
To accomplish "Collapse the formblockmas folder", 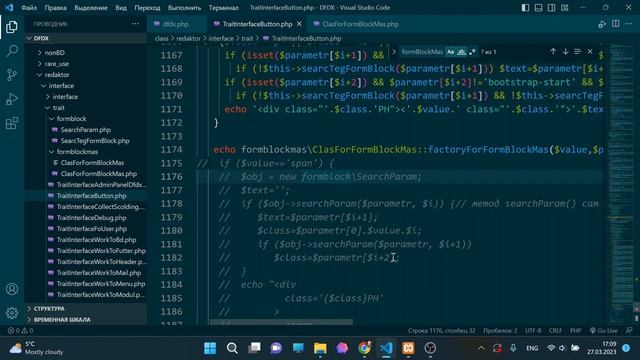I will point(85,152).
